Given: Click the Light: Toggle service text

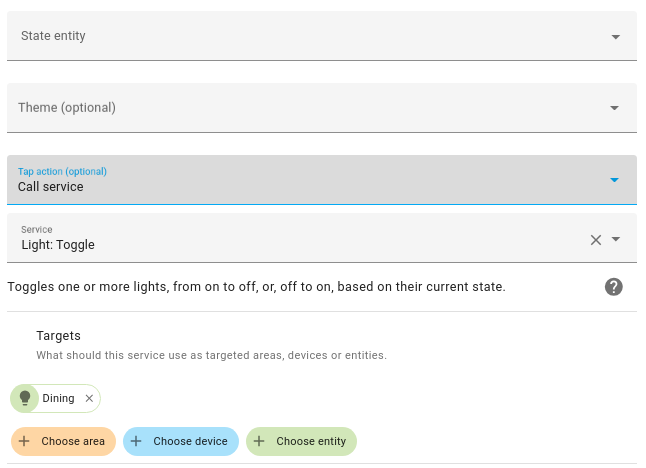Looking at the screenshot, I should coord(59,244).
